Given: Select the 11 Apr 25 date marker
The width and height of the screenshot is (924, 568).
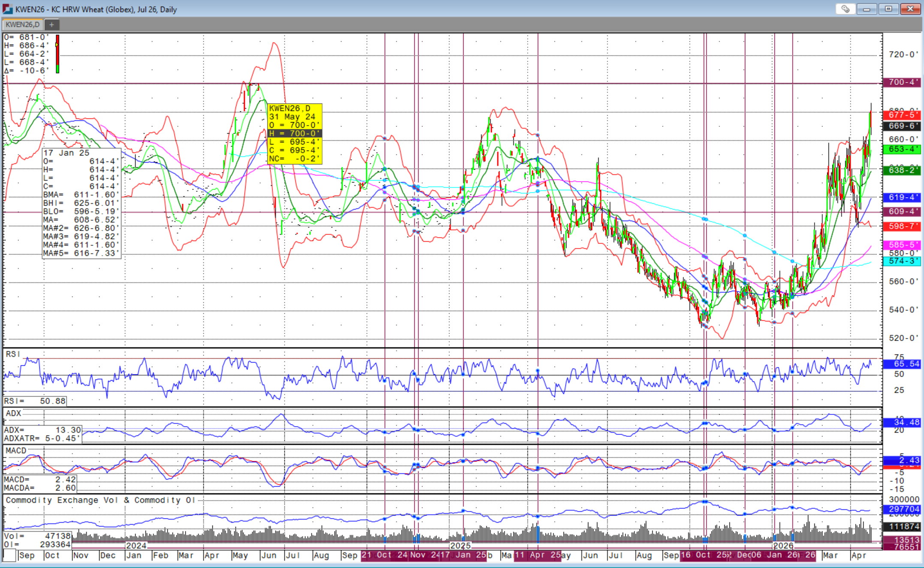Looking at the screenshot, I should [538, 555].
